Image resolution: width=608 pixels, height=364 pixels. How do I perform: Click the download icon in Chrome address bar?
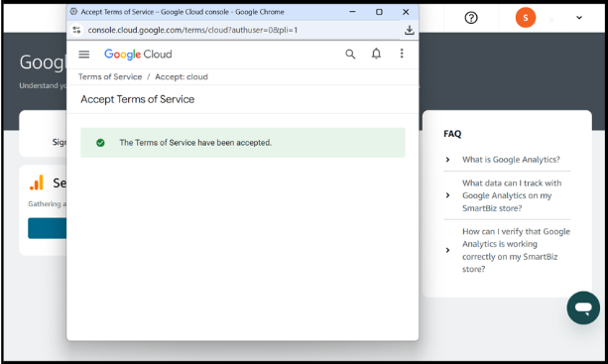409,30
